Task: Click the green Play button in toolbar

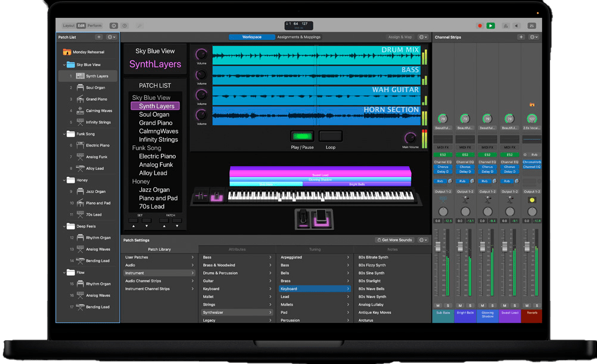Action: click(490, 26)
